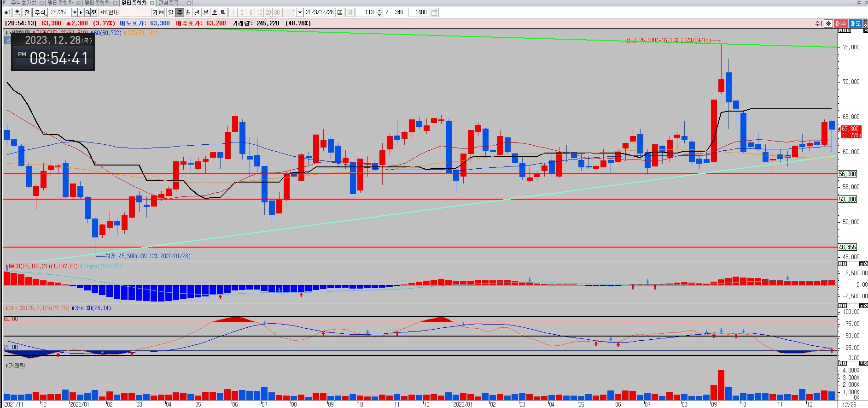Click the next-stock arrow beside the code field
The height and width of the screenshot is (408, 868).
81,12
